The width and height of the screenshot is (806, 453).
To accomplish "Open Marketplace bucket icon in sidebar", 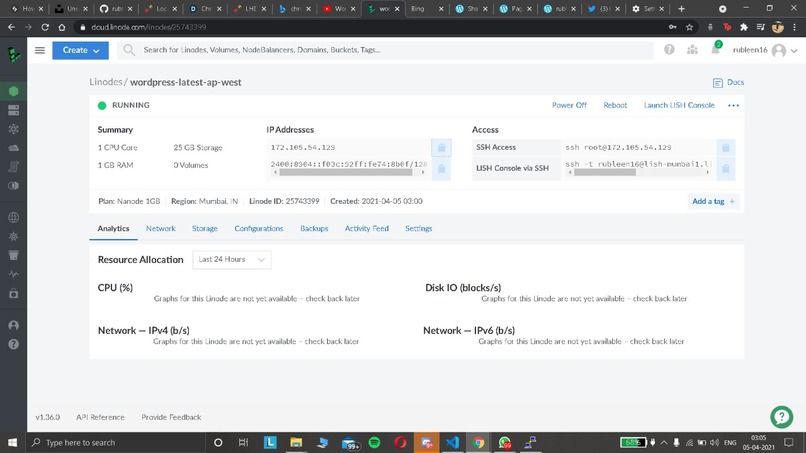I will 13,255.
